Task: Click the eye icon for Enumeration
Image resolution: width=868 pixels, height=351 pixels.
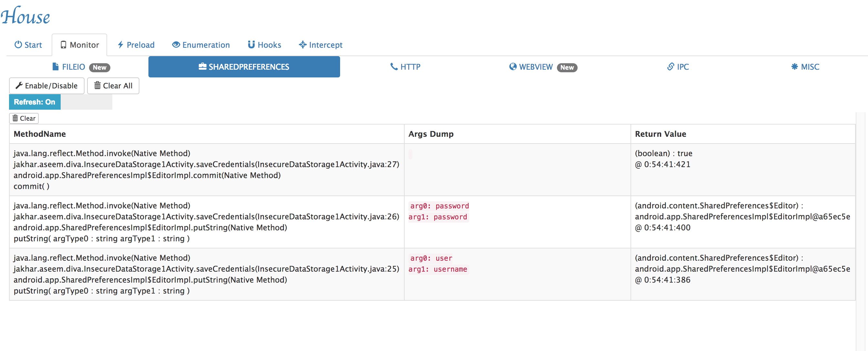Action: (x=176, y=45)
